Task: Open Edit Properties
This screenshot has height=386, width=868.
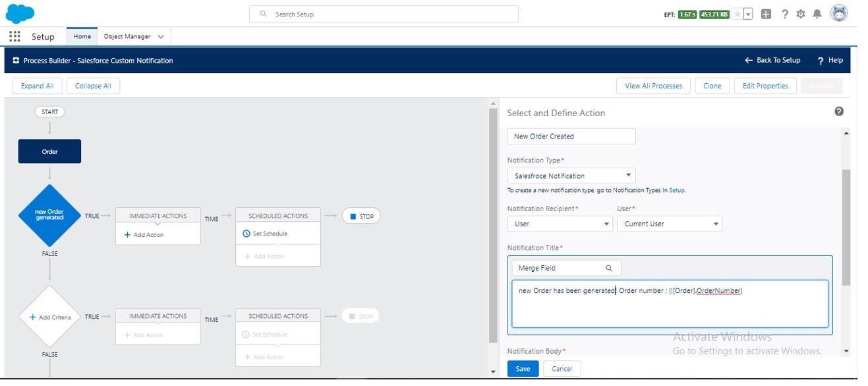Action: (765, 86)
